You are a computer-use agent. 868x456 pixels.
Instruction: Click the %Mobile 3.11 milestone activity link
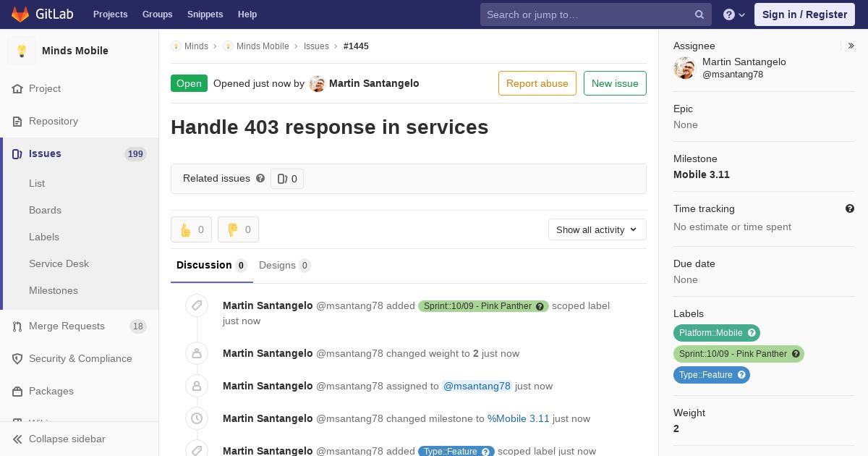click(x=519, y=418)
